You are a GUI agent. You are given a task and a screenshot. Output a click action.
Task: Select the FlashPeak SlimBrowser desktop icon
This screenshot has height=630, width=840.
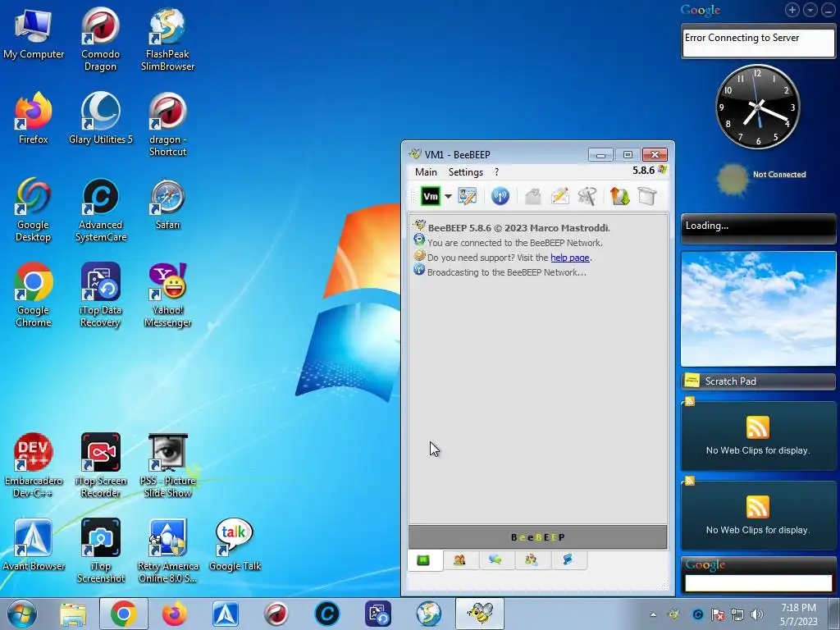(x=167, y=39)
